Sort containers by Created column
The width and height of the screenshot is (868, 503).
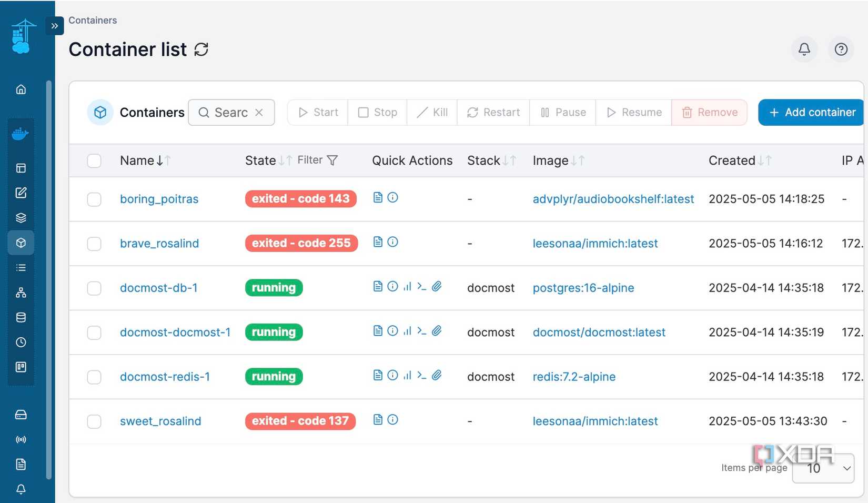click(740, 160)
